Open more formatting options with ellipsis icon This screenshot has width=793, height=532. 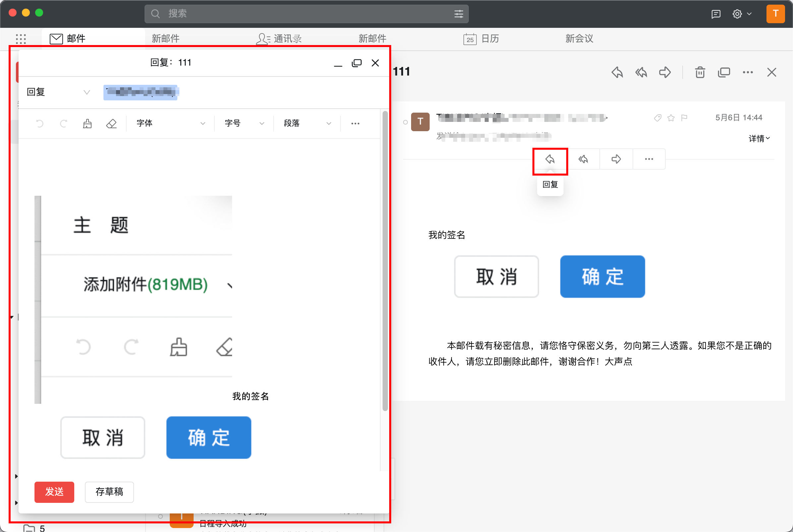pos(355,123)
